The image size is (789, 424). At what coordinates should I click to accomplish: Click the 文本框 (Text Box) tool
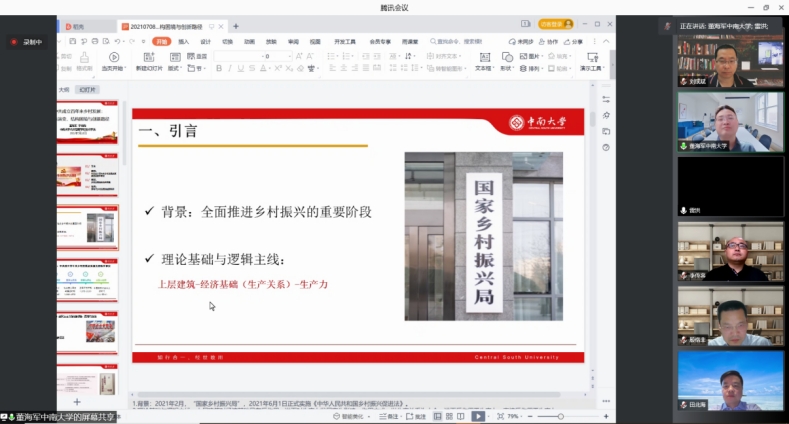[x=483, y=63]
